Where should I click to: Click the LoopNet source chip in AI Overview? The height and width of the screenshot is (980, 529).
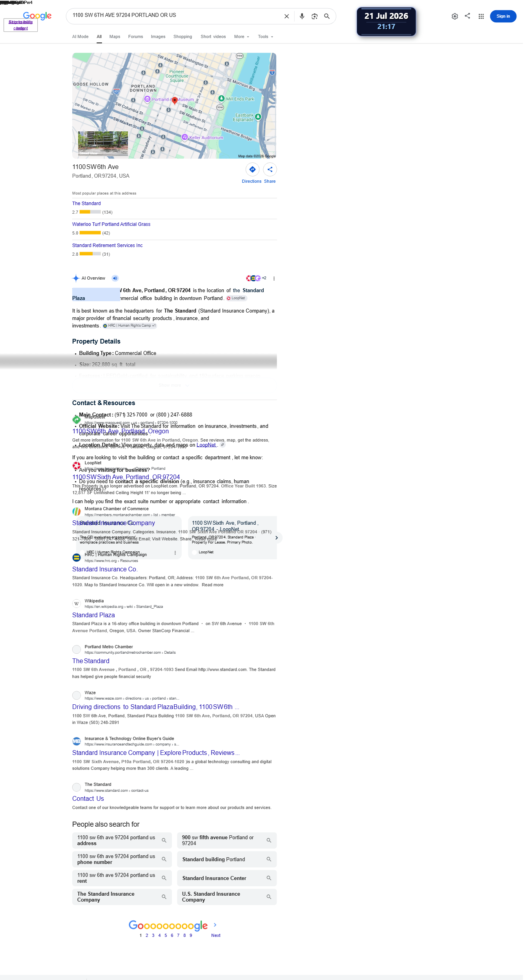pyautogui.click(x=236, y=298)
